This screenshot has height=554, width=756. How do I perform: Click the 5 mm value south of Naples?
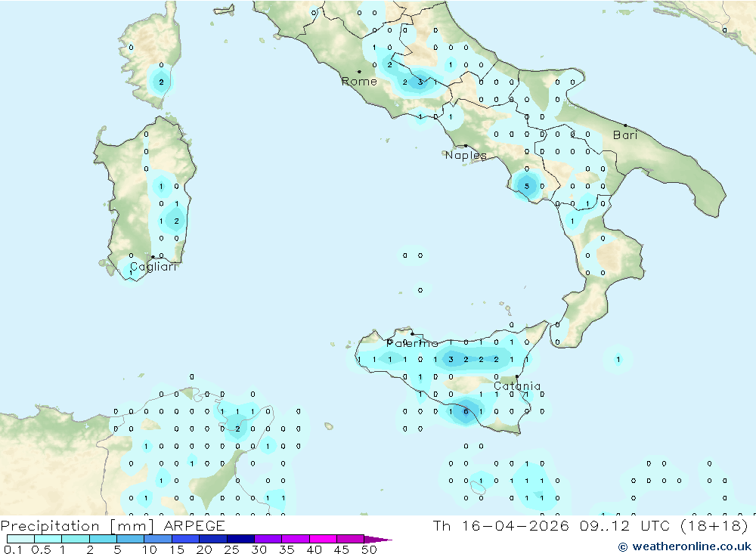click(x=526, y=186)
